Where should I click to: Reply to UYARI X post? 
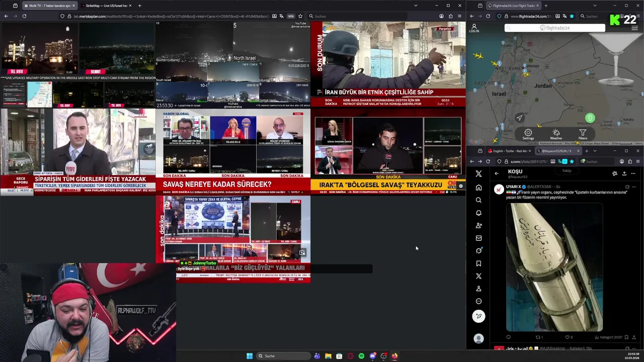tap(508, 337)
